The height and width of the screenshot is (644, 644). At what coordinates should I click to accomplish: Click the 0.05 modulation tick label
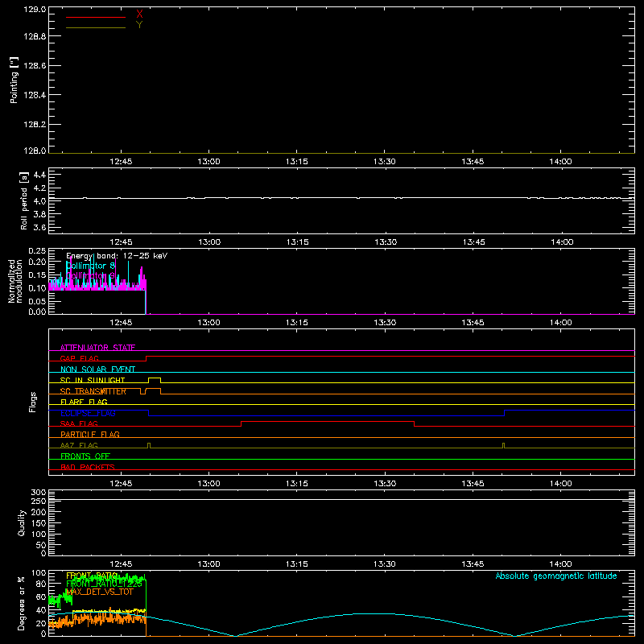37,301
